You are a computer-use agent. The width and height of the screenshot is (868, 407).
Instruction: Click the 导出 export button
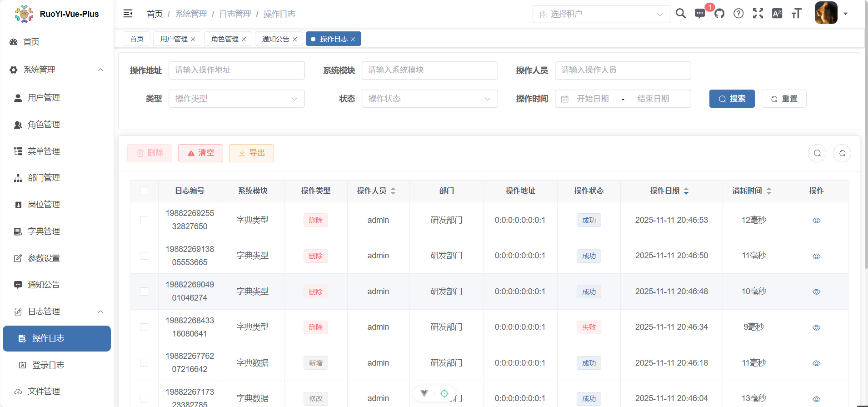tap(251, 153)
